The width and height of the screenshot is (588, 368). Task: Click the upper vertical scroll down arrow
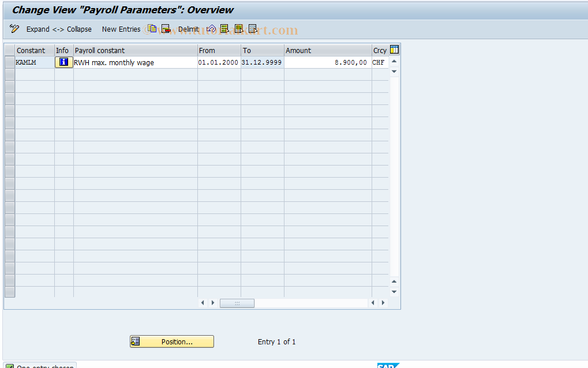[x=394, y=71]
